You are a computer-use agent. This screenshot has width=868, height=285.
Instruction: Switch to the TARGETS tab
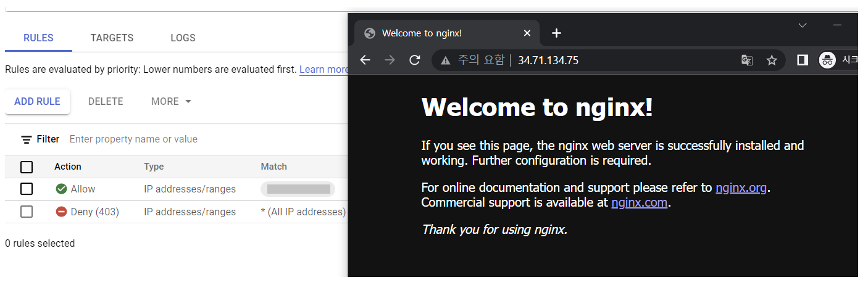(x=112, y=38)
